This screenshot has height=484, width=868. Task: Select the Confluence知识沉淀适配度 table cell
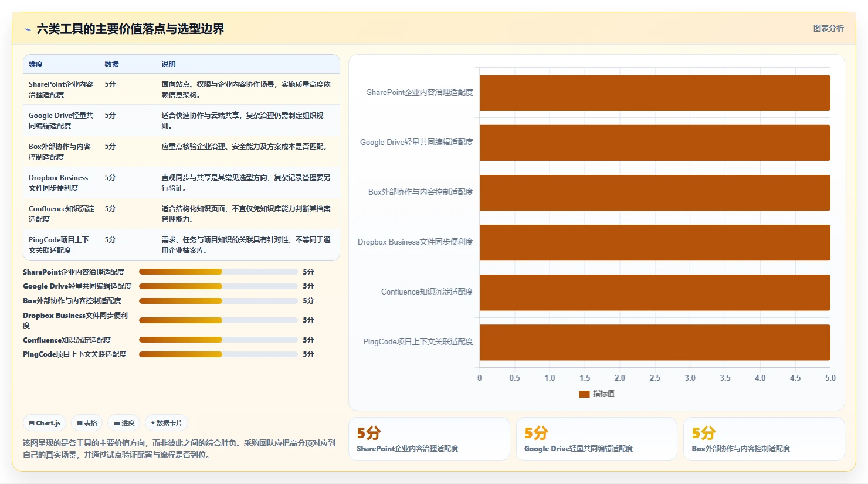tap(62, 214)
